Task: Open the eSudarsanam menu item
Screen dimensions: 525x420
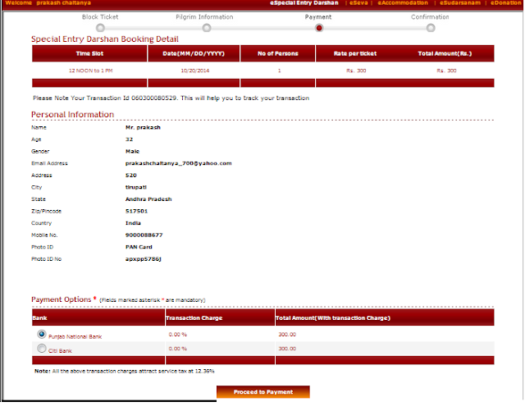Action: [460, 3]
